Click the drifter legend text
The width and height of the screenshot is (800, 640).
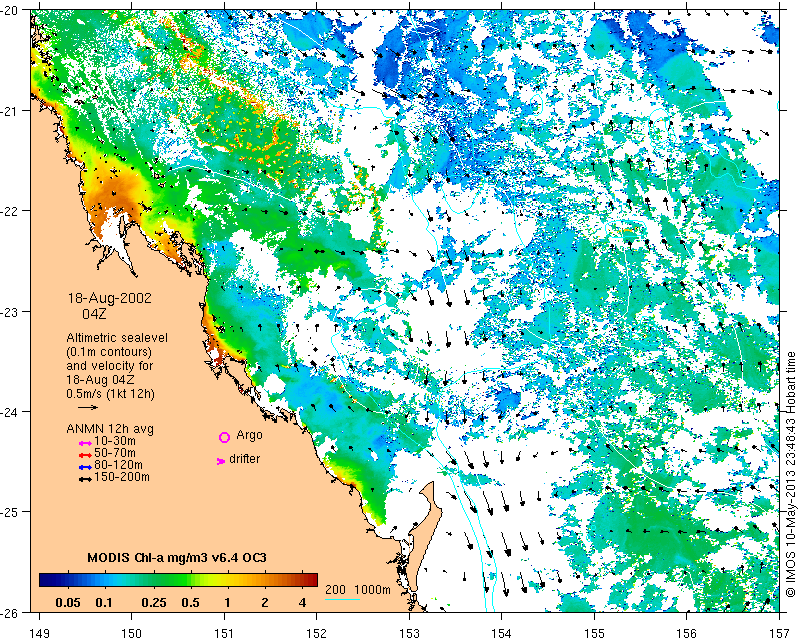pos(244,459)
